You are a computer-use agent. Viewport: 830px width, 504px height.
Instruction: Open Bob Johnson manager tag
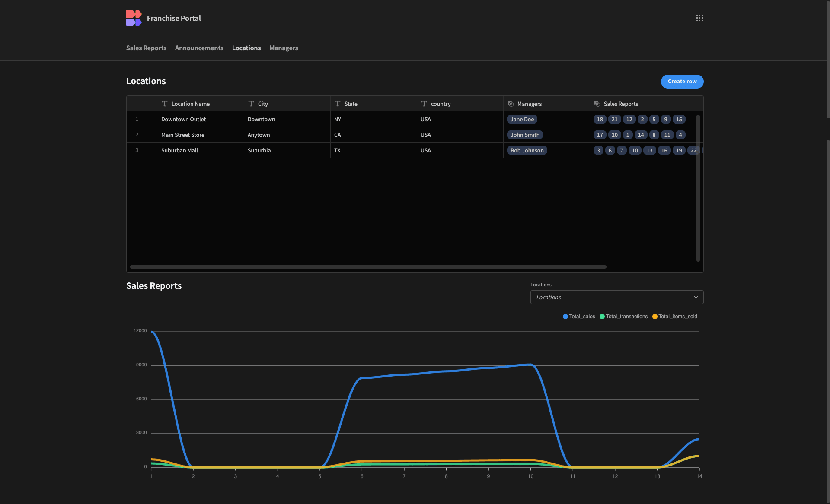(527, 150)
